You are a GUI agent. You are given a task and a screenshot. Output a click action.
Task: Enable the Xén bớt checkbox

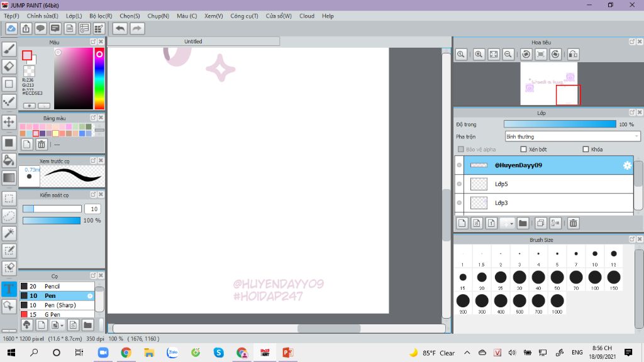click(523, 150)
